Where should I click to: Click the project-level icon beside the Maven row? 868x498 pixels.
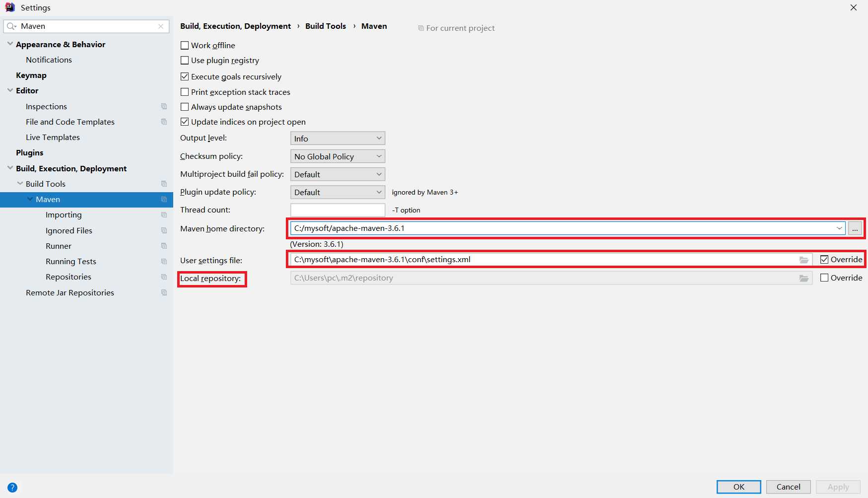point(164,199)
